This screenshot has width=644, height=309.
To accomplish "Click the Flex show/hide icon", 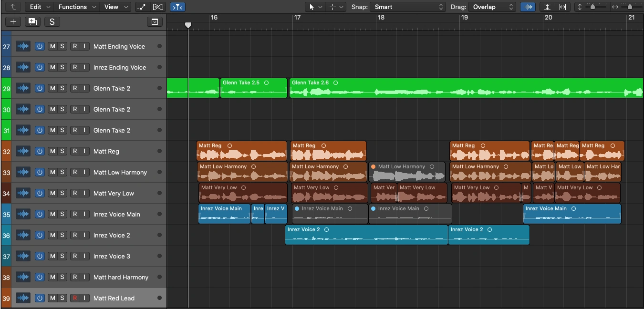I will click(x=158, y=7).
